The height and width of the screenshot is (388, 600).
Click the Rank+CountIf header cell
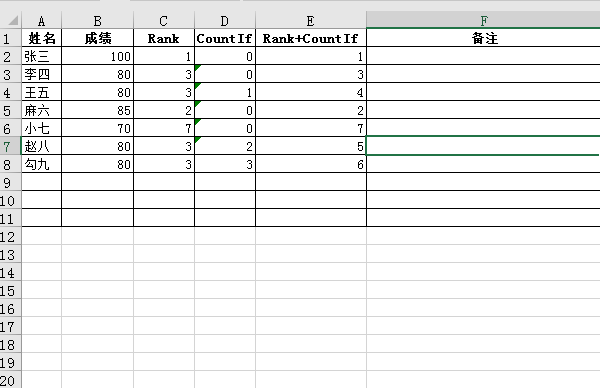[311, 38]
